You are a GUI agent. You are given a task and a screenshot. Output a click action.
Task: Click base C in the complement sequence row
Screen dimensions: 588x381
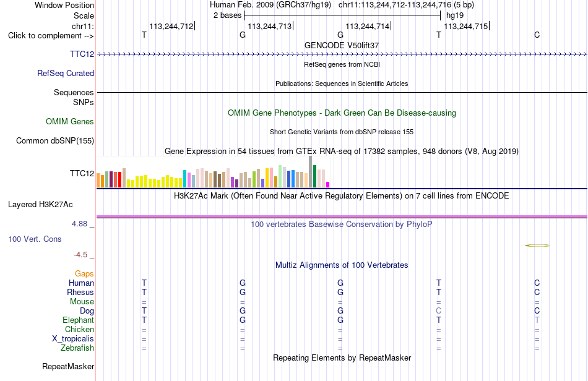tap(537, 35)
